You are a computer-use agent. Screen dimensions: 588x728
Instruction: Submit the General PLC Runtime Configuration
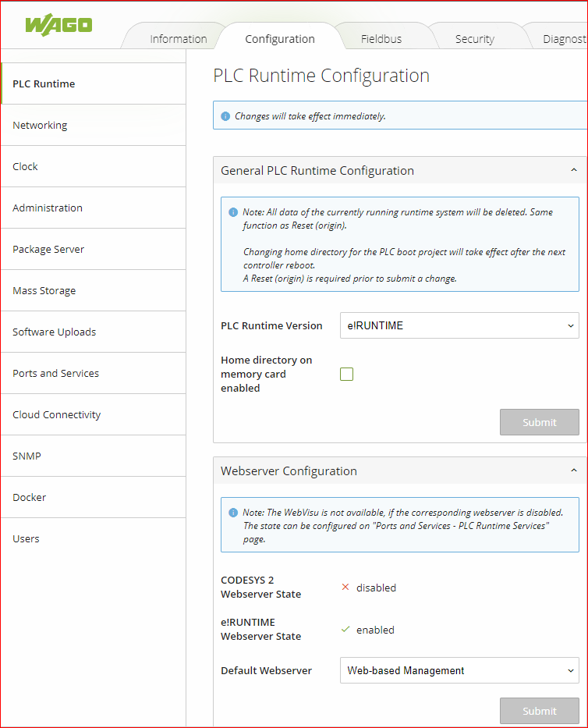click(x=539, y=422)
